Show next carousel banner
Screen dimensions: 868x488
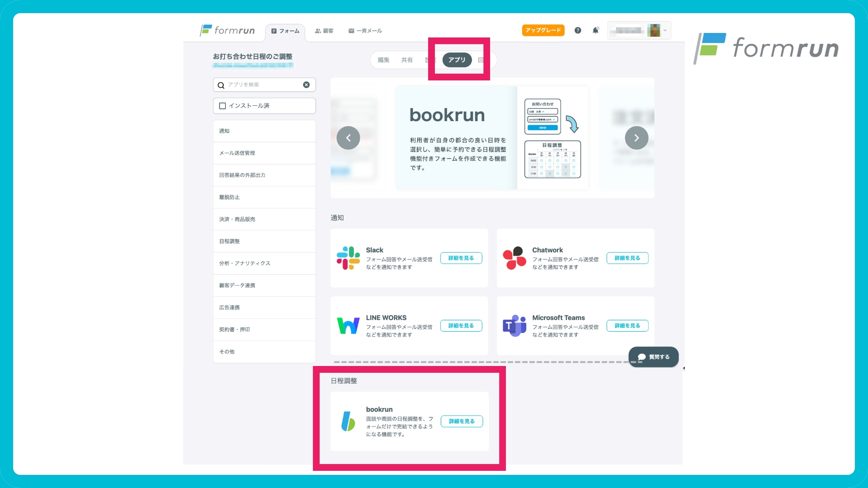tap(637, 138)
